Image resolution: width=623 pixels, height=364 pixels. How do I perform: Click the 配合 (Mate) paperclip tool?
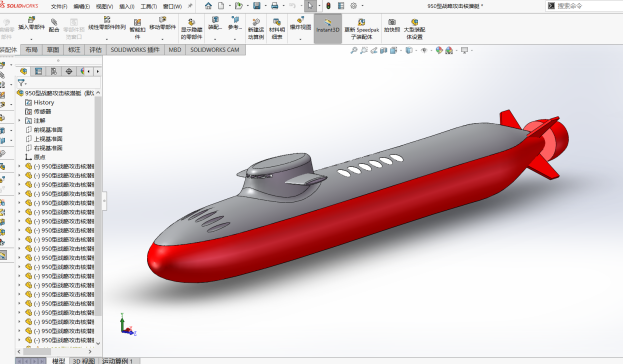[x=54, y=25]
